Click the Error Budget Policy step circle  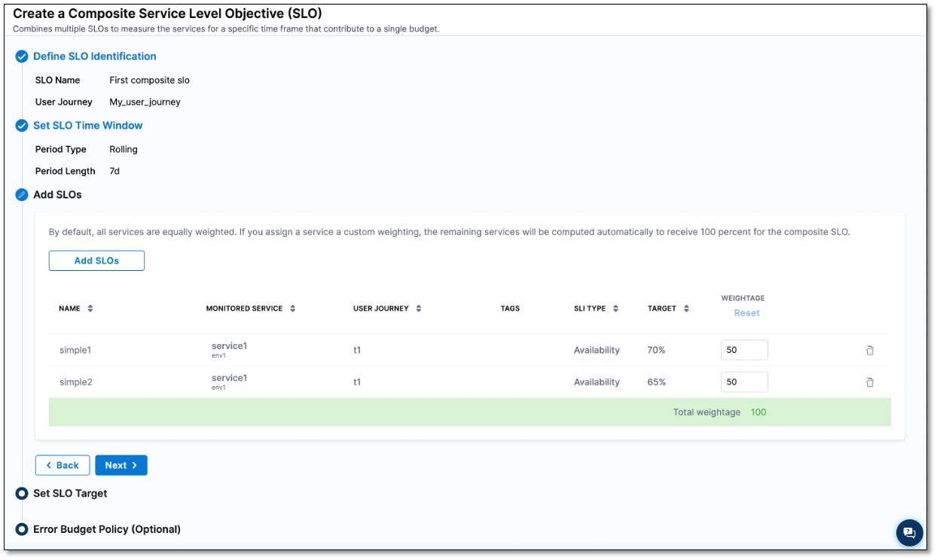[x=22, y=530]
